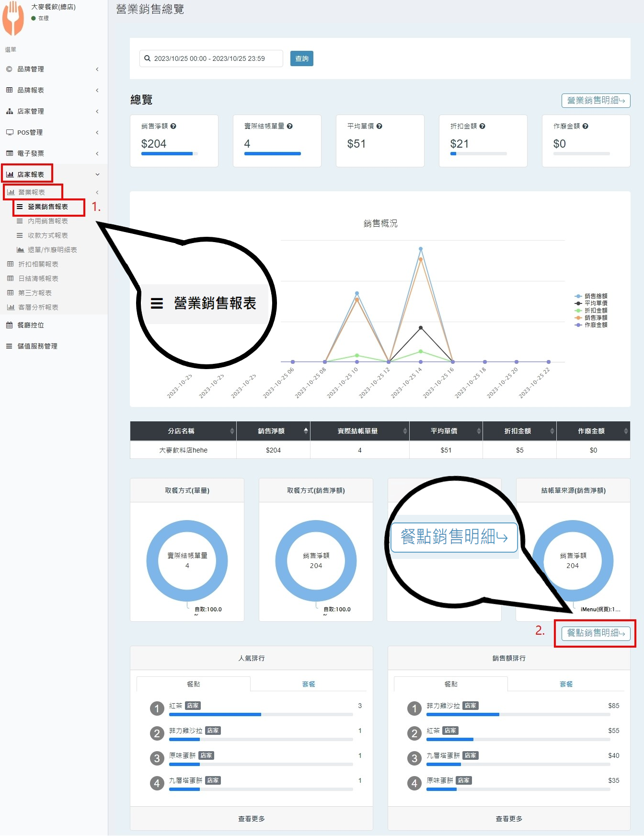Open 內用銷售報表 in sidebar
Viewport: 644px width, 836px height.
(47, 221)
